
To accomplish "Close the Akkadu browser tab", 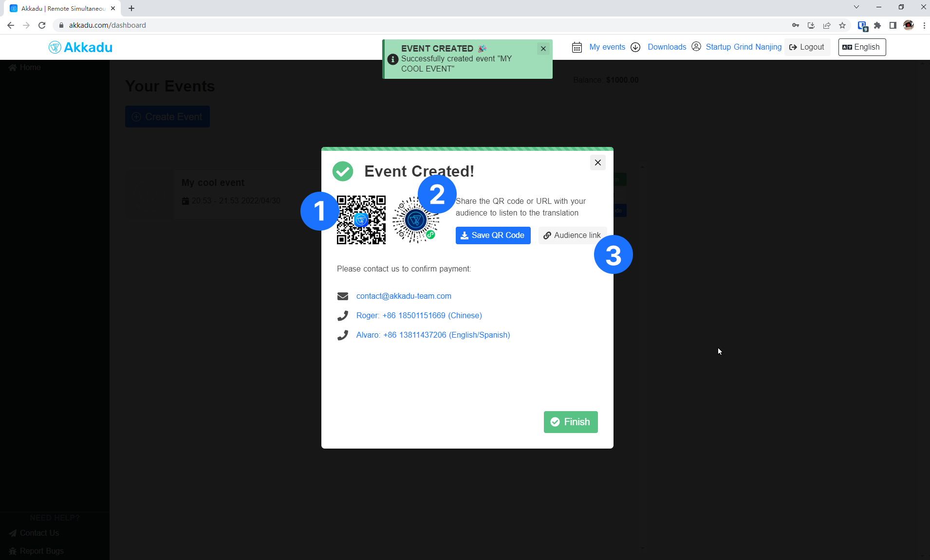I will (x=113, y=8).
